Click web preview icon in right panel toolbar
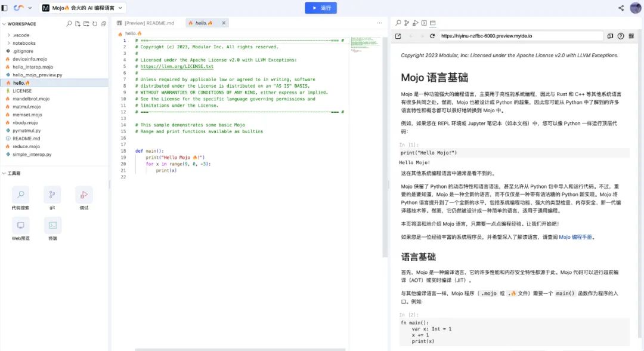Image resolution: width=644 pixels, height=351 pixels. point(432,23)
